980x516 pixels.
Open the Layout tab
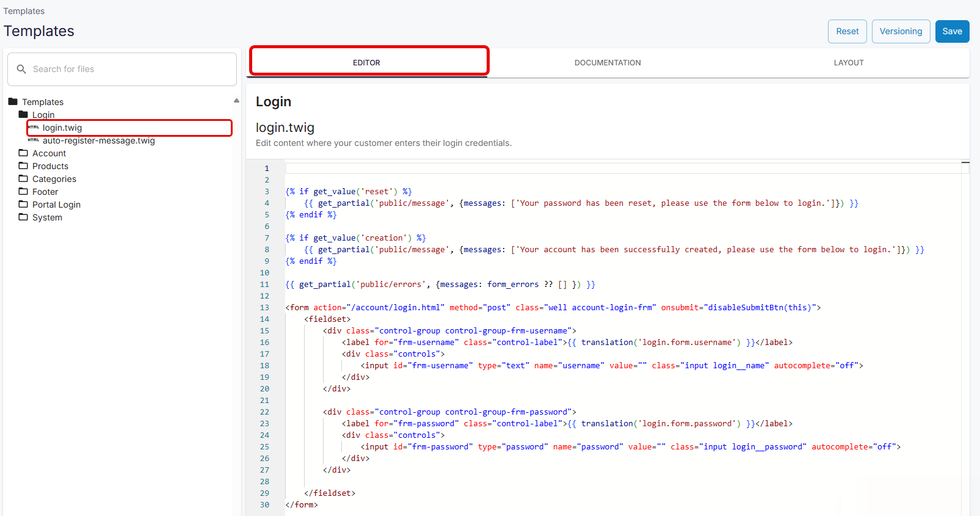tap(849, 62)
